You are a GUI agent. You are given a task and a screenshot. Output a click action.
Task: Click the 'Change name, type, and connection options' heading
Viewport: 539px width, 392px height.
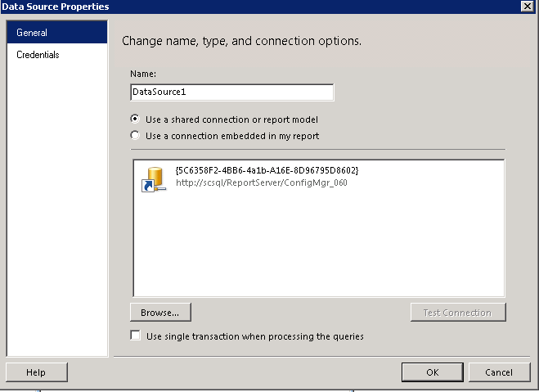[241, 41]
